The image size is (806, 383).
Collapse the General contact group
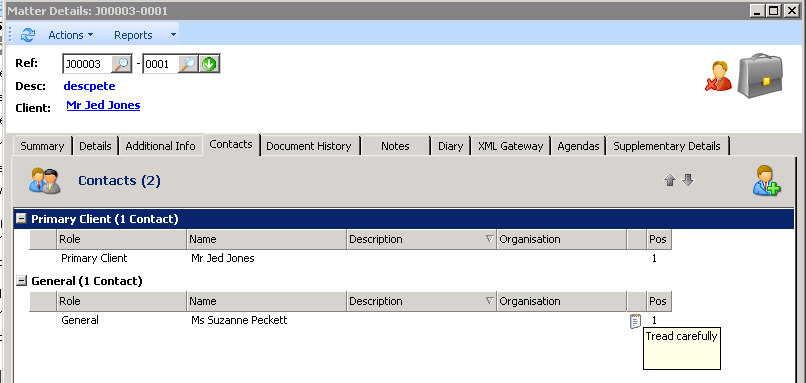coord(21,281)
